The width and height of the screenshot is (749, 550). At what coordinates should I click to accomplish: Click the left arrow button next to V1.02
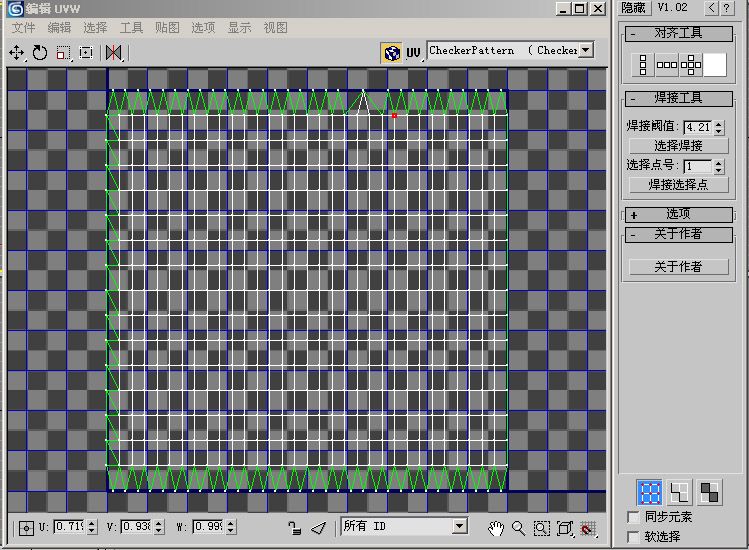(x=711, y=8)
